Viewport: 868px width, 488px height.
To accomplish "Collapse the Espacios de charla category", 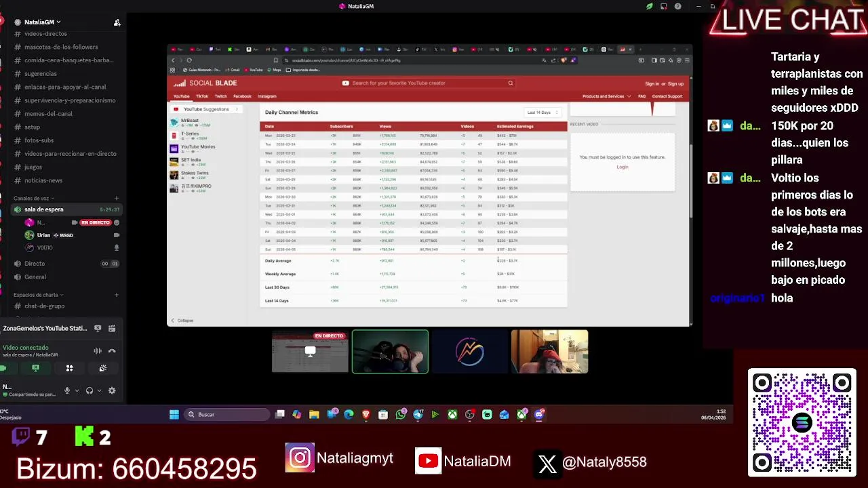I will pos(38,295).
